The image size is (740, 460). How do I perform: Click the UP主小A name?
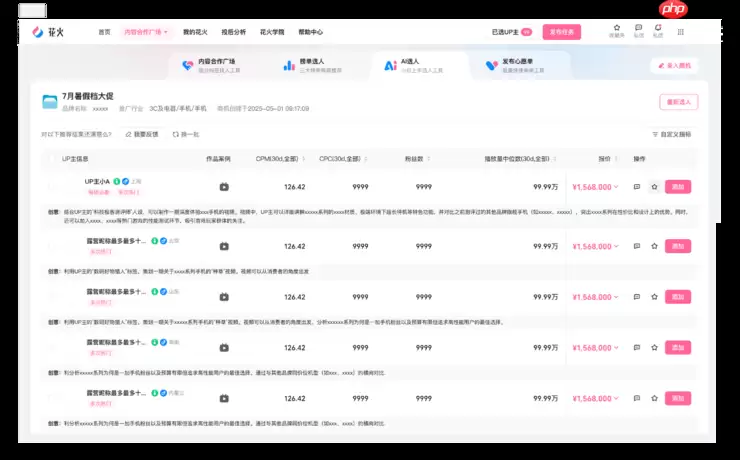pos(97,181)
